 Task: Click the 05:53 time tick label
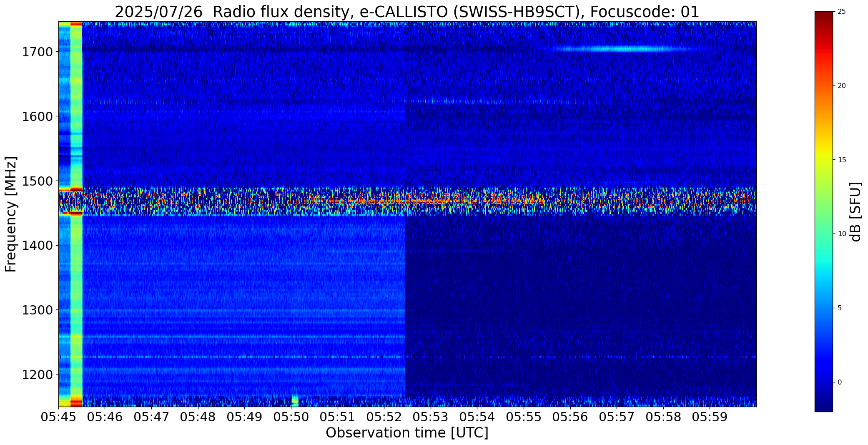431,417
